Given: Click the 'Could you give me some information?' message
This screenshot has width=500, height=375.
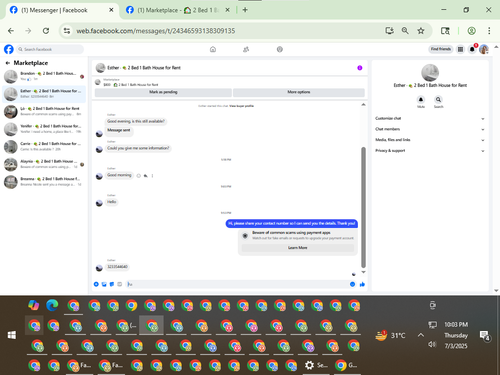Looking at the screenshot, I should pyautogui.click(x=138, y=148).
